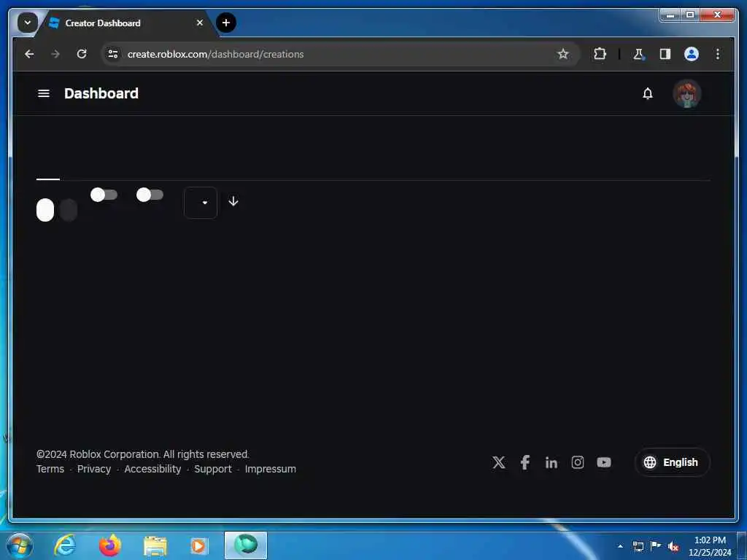Viewport: 747px width, 560px height.
Task: Launch Firefox from the taskbar
Action: [110, 545]
